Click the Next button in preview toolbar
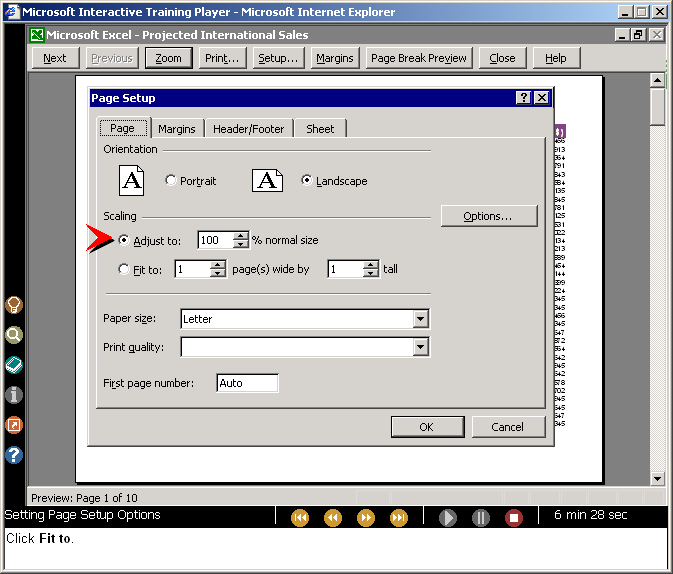Image resolution: width=673 pixels, height=574 pixels. (x=55, y=58)
